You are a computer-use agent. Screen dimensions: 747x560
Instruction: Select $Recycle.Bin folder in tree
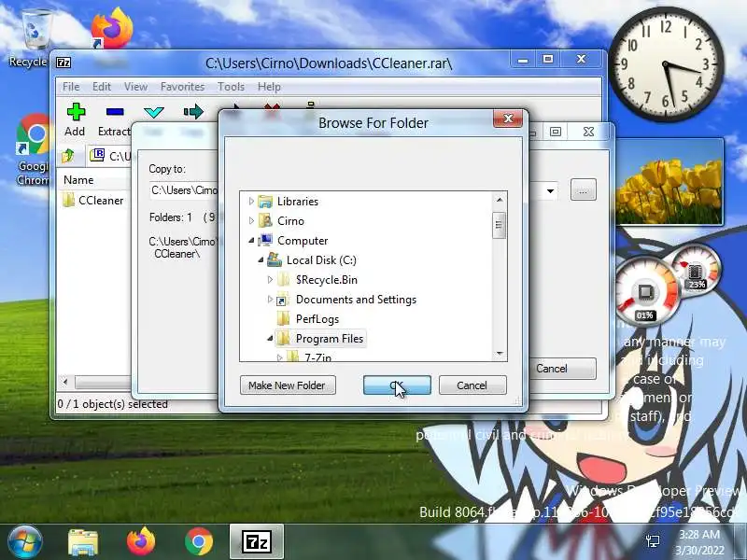(326, 279)
